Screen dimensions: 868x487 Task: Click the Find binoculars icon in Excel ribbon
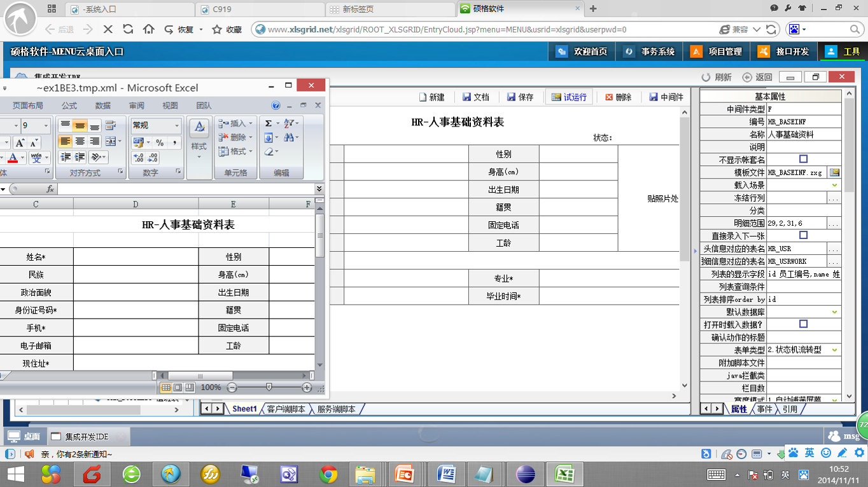click(289, 137)
